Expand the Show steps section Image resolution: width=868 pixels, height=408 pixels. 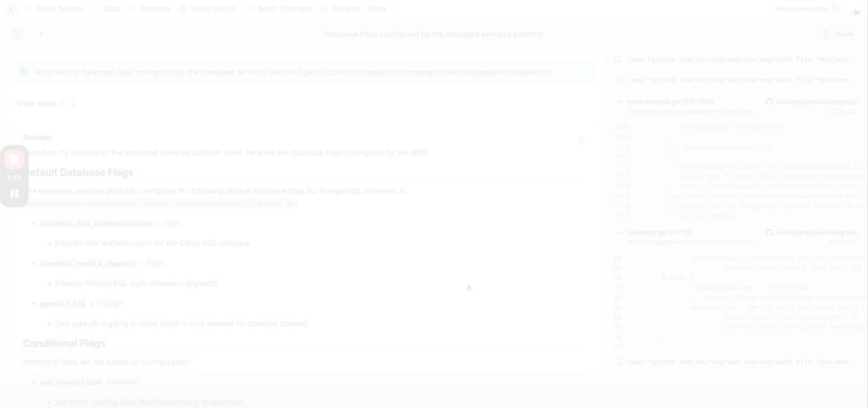click(46, 104)
